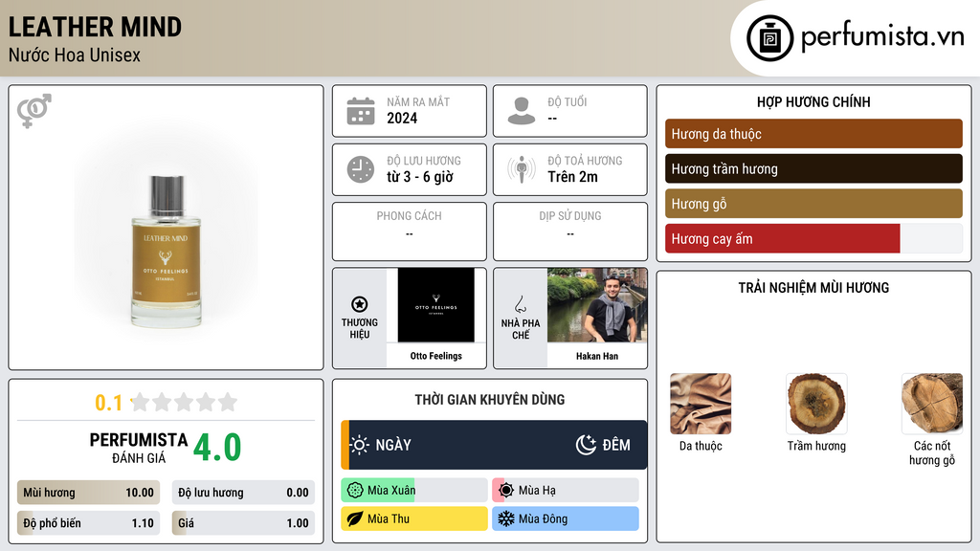Click the snowflake icon in Mùa Đông
Screen dimensions: 980x551
point(506,518)
